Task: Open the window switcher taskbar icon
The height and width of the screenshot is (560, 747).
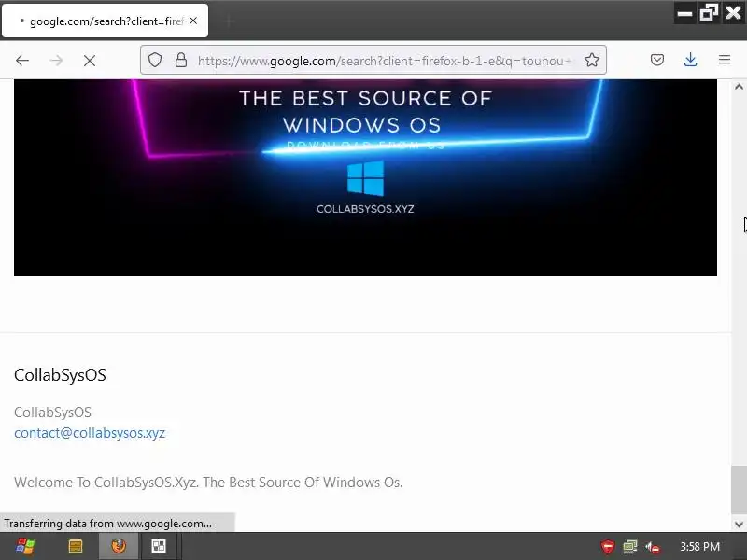Action: [159, 546]
